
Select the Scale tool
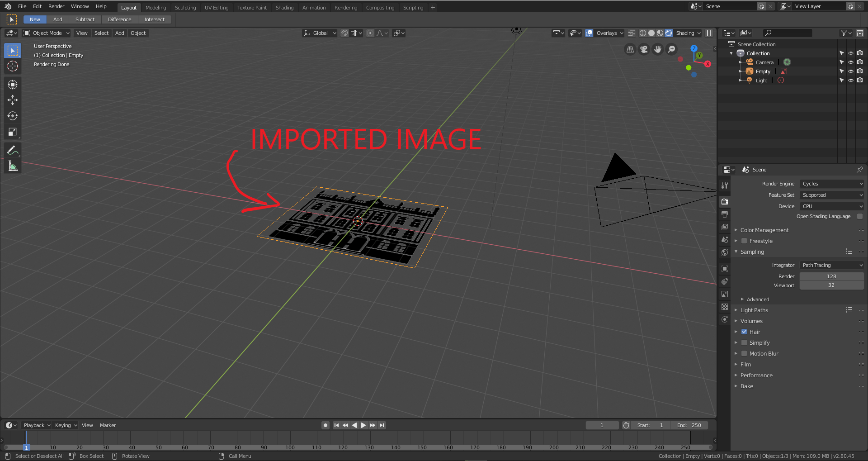[x=12, y=132]
